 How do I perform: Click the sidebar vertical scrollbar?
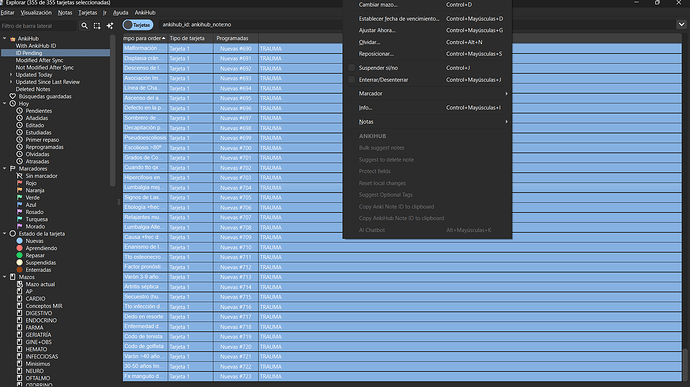113,110
